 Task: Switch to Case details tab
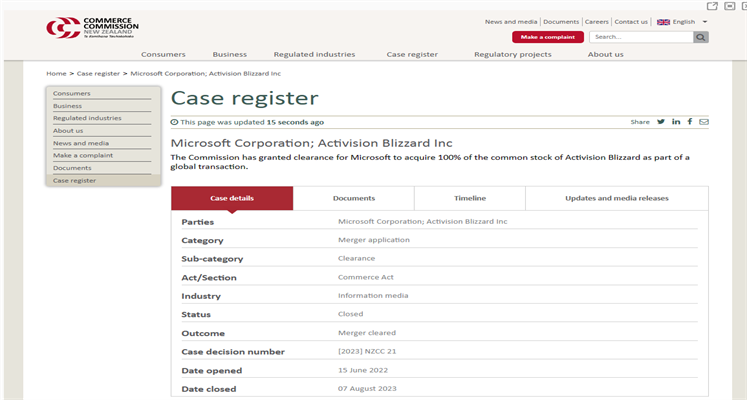coord(232,198)
